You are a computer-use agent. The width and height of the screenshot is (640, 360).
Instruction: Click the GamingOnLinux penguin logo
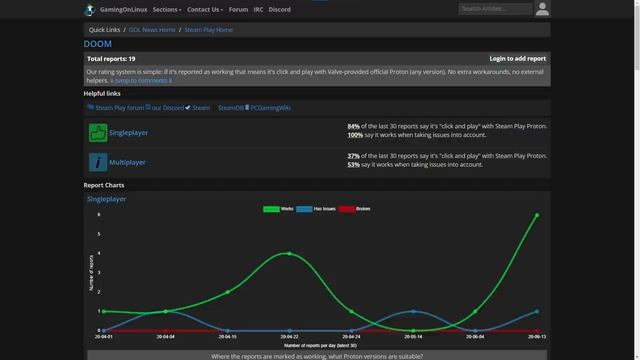pyautogui.click(x=90, y=9)
